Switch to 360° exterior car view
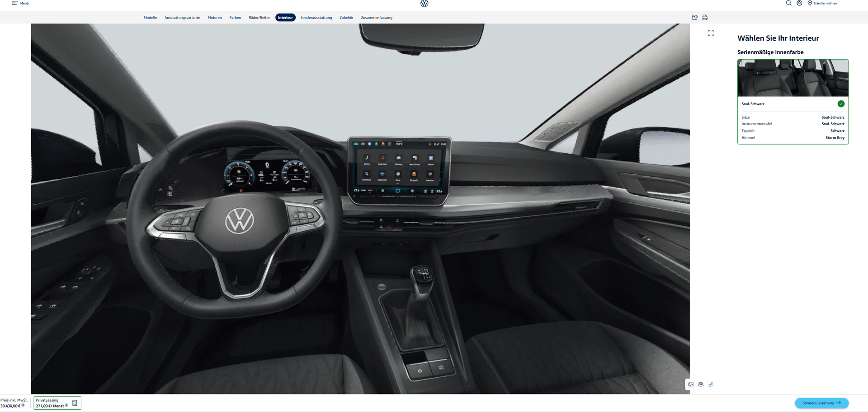This screenshot has height=412, width=868. pos(701,384)
